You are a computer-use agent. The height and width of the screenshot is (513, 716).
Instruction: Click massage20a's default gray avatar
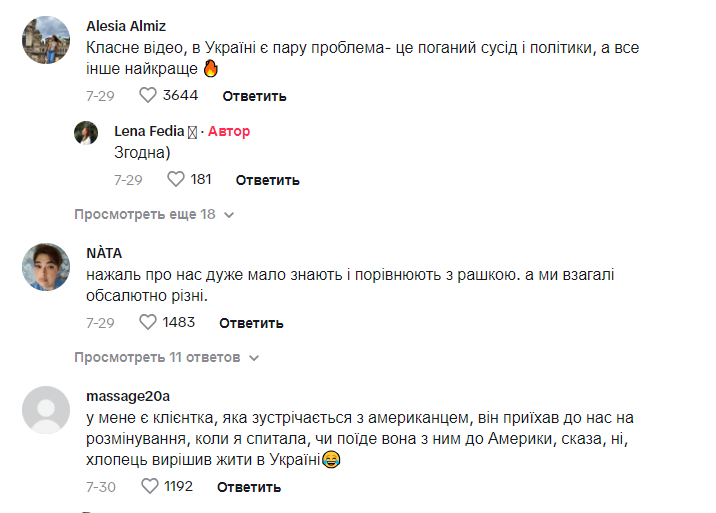coord(46,410)
